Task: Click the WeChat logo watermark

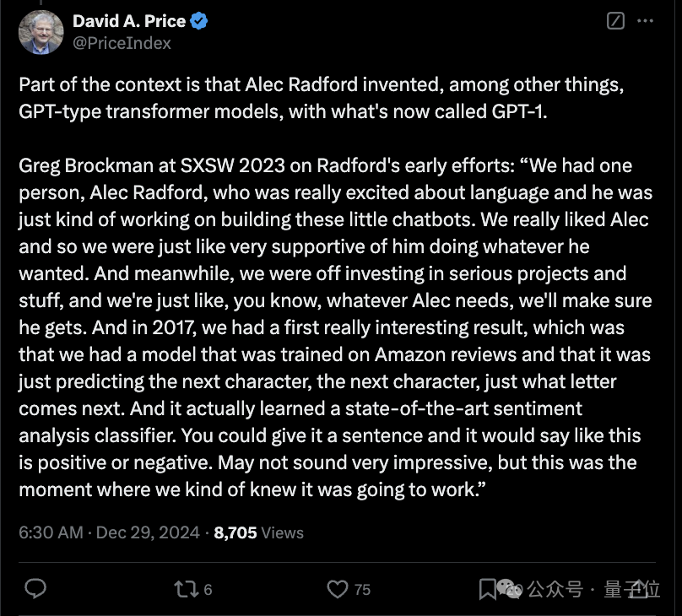Action: (x=509, y=589)
